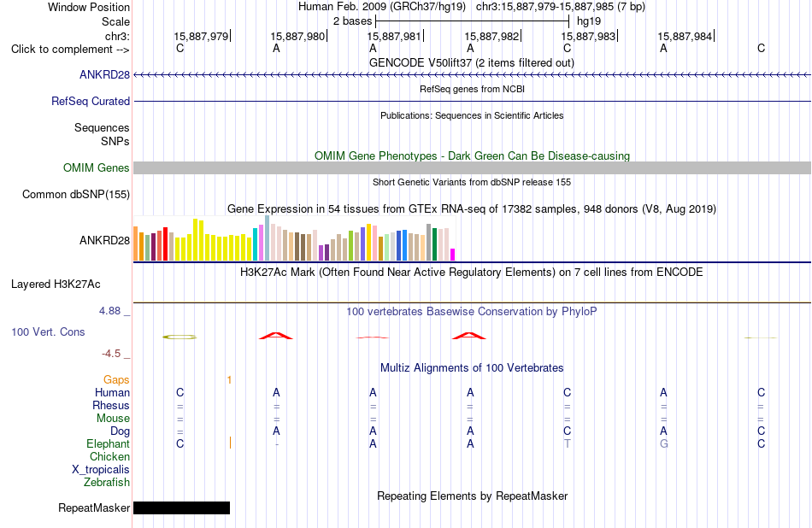
Task: Click coordinate label 15,887,979
Action: (x=201, y=36)
